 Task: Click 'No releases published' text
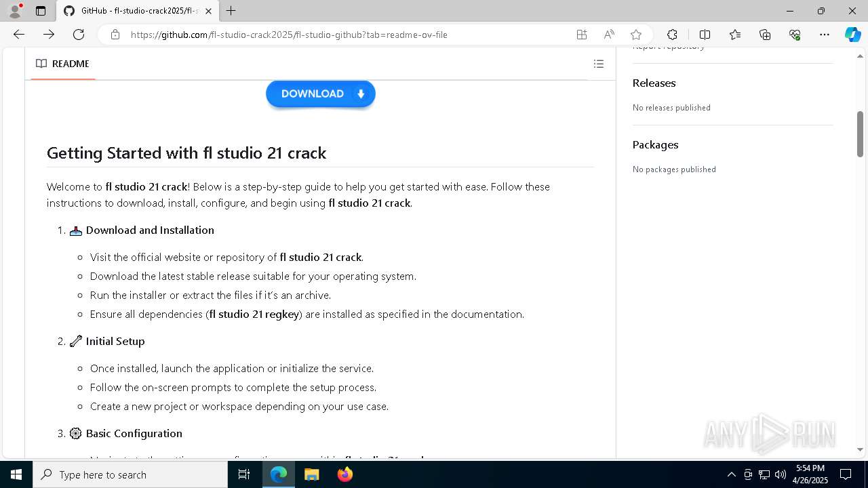coord(671,107)
